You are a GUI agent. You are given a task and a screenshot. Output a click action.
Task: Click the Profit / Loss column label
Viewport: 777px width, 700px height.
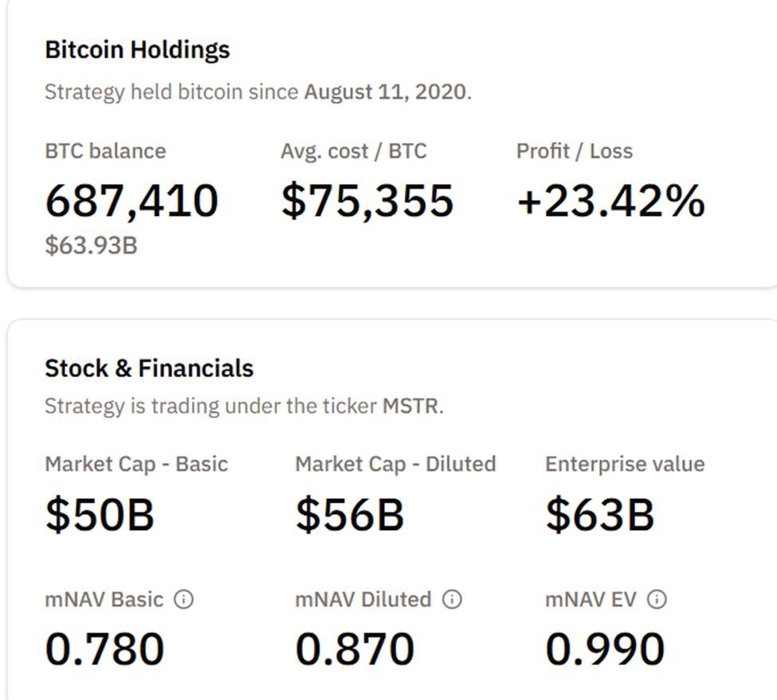tap(575, 151)
